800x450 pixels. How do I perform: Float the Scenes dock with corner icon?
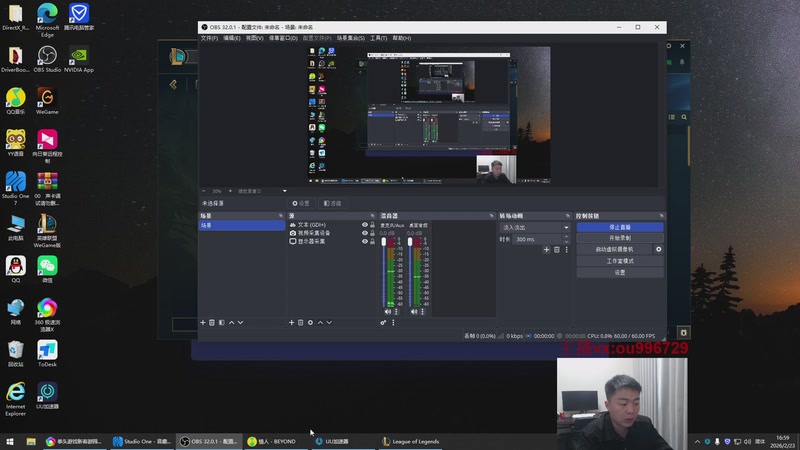coord(281,216)
